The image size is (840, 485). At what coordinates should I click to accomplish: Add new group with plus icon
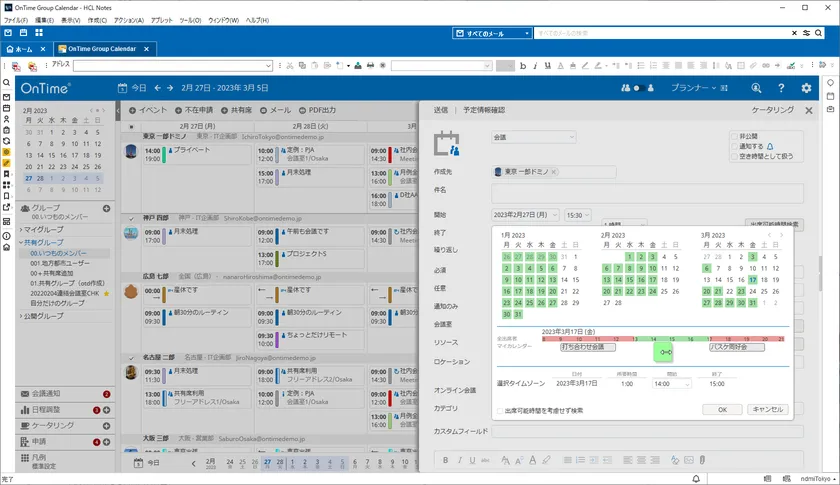[107, 208]
